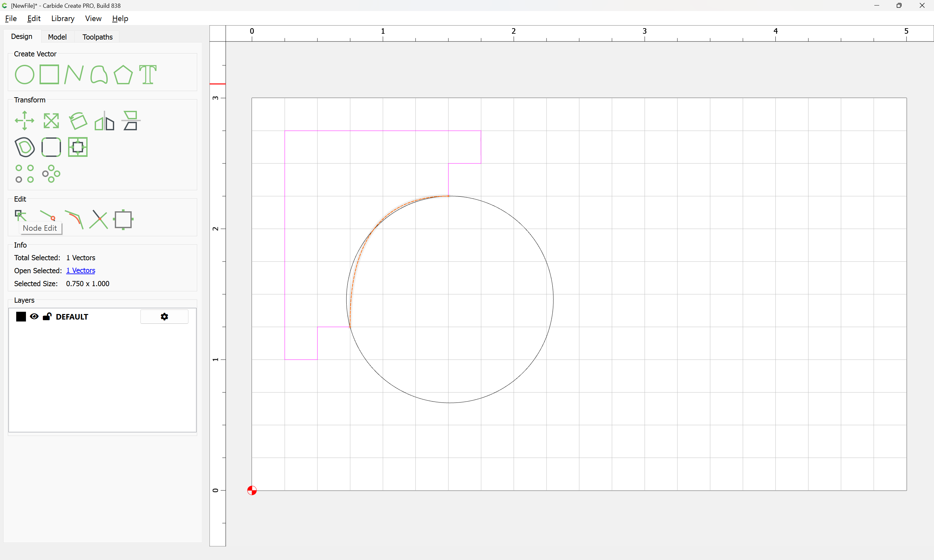
Task: Select the Polygon vector tool
Action: (123, 74)
